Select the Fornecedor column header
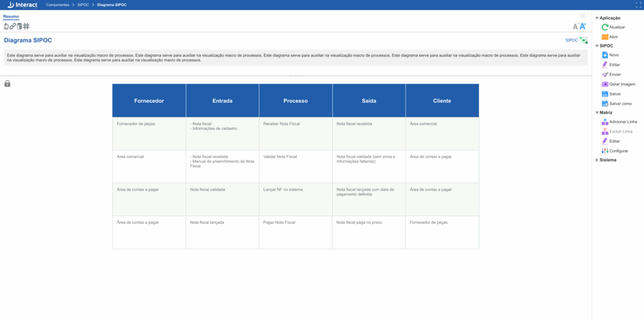Viewport: 644px width, 320px height. (x=149, y=100)
